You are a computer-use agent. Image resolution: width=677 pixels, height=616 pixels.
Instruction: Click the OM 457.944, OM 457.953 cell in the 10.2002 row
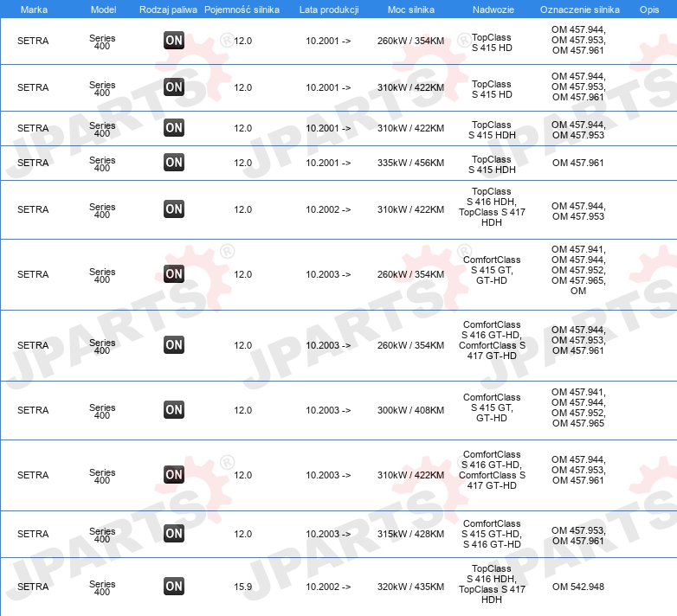[x=578, y=211]
